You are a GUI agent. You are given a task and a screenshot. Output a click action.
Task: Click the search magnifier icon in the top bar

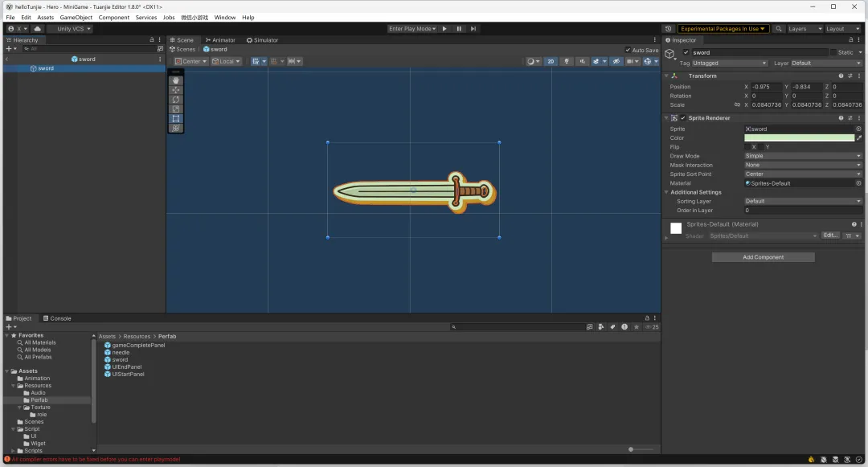point(779,29)
